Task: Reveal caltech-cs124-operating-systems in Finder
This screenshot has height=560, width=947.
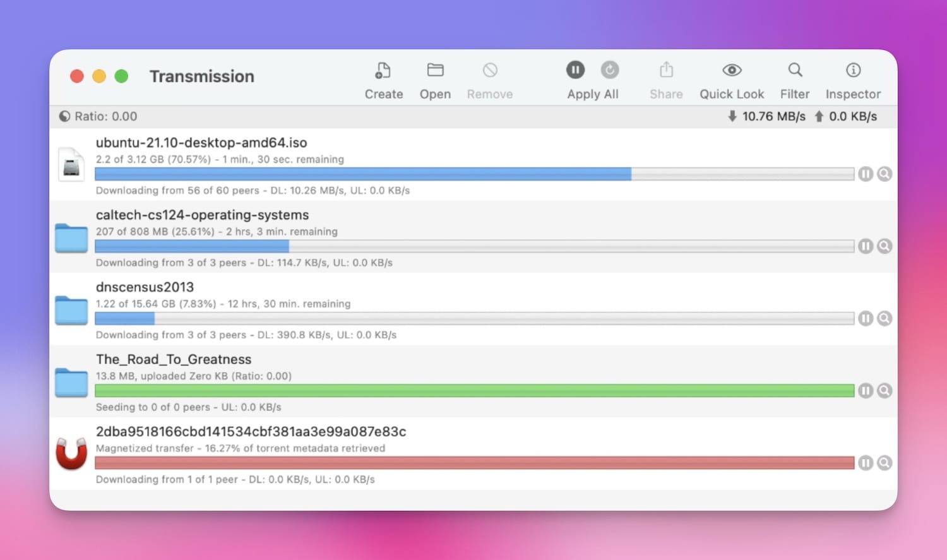Action: (x=884, y=246)
